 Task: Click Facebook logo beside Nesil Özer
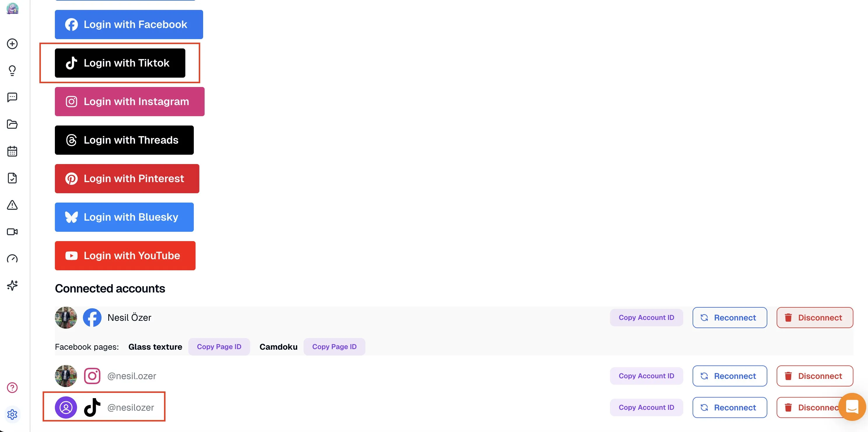92,317
